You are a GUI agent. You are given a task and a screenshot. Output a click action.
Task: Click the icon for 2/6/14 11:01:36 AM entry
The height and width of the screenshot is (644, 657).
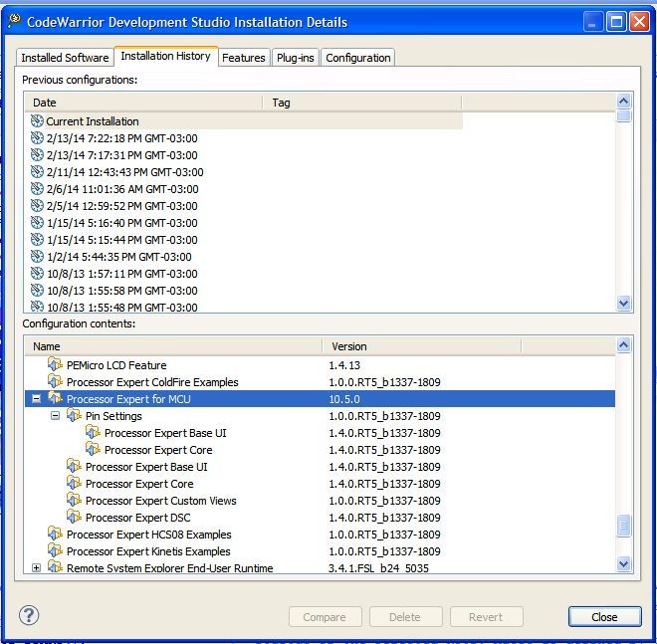(x=37, y=188)
